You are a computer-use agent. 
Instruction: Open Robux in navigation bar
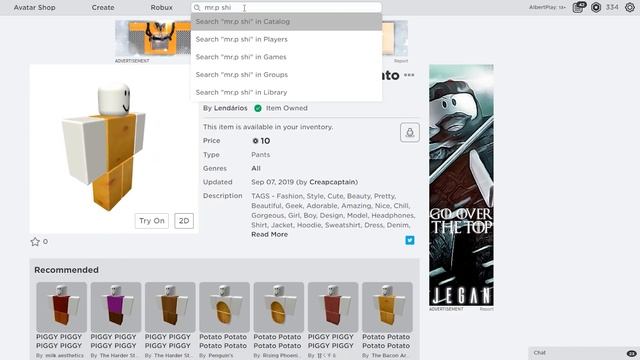[x=161, y=7]
